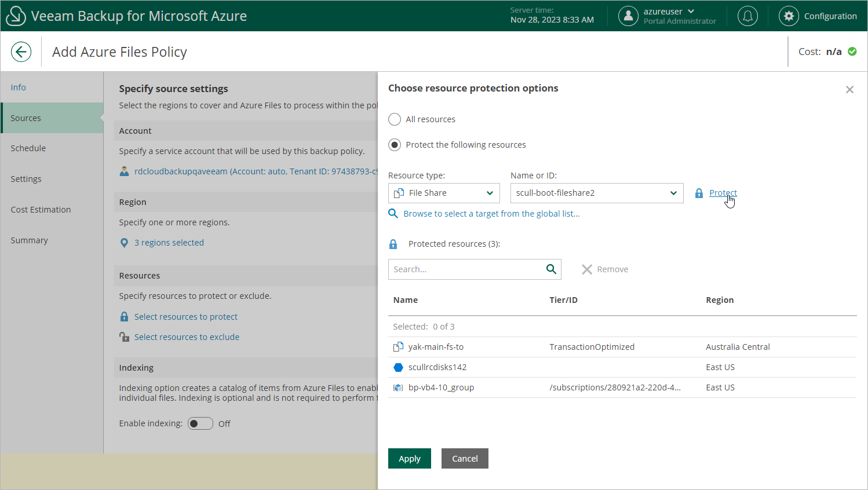
Task: Click the rdcloudbackupqaveeam account link
Action: [x=256, y=171]
